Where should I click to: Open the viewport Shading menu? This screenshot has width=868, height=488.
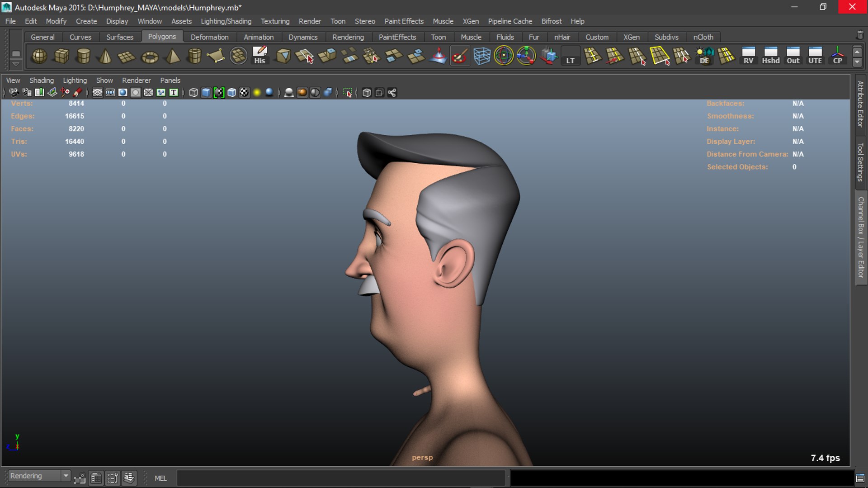[x=42, y=80]
